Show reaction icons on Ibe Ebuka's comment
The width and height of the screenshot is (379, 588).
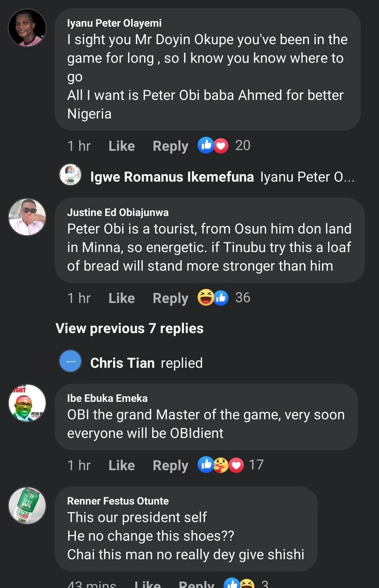click(x=221, y=465)
